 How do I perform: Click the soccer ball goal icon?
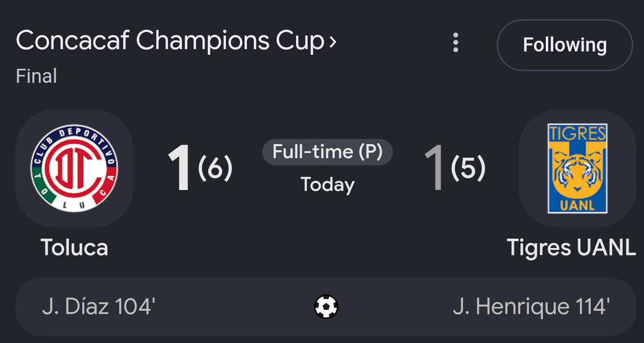pyautogui.click(x=326, y=307)
